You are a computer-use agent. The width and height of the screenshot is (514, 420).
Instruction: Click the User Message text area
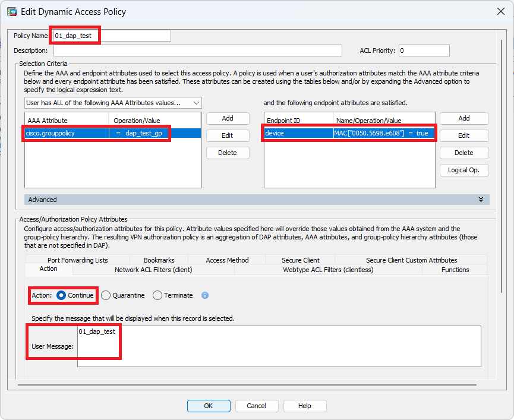(279, 346)
